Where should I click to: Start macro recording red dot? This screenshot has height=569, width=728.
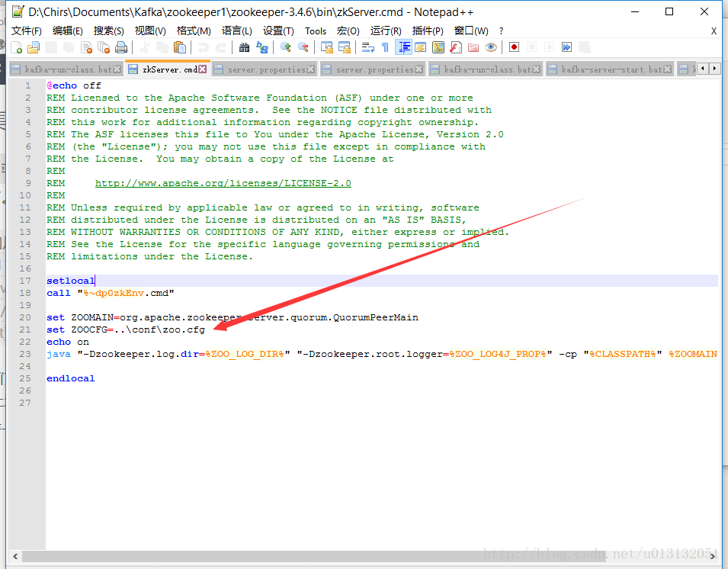click(x=514, y=47)
